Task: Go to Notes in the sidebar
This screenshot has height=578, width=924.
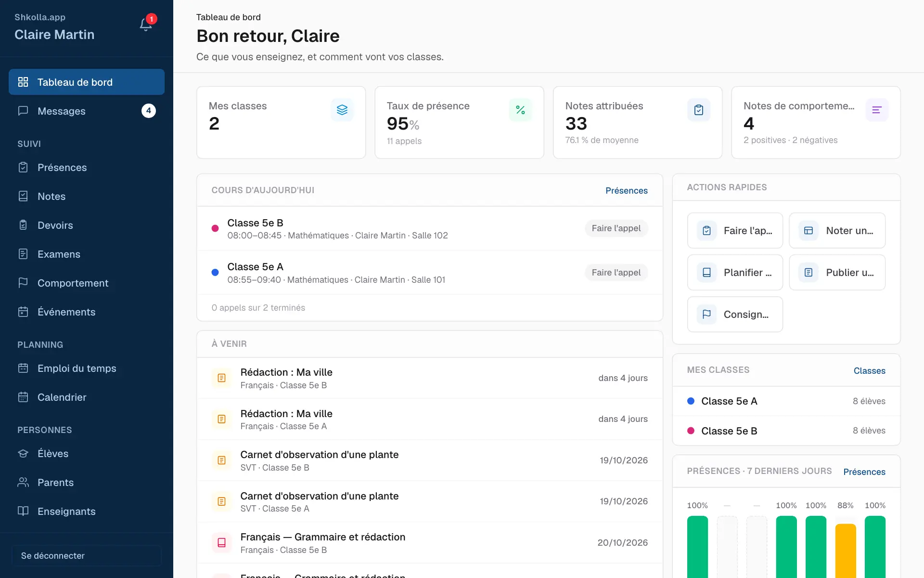Action: (87, 196)
